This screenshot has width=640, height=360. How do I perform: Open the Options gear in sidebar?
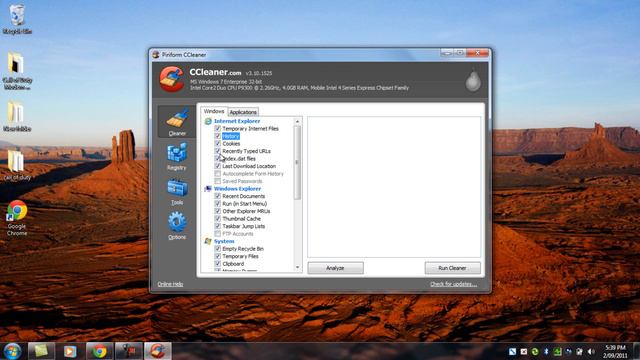tap(177, 226)
